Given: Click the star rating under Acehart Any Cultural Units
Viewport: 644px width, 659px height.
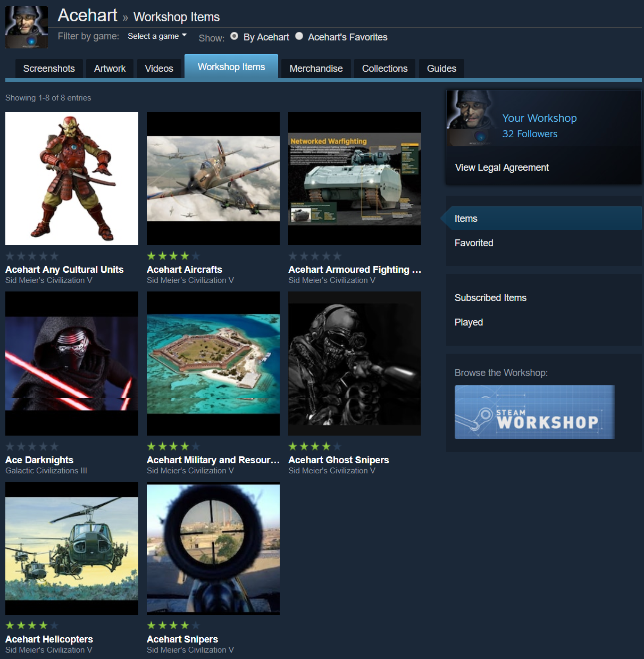Looking at the screenshot, I should (32, 256).
